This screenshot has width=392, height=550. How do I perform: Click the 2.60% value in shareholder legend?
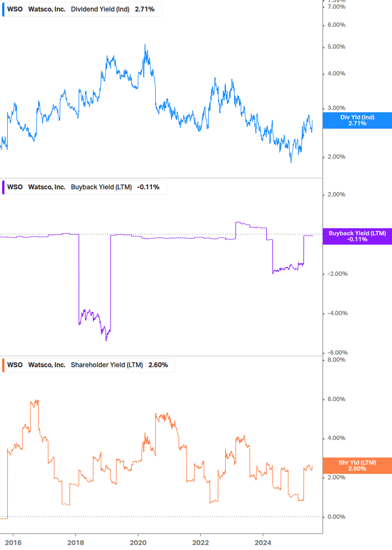158,365
